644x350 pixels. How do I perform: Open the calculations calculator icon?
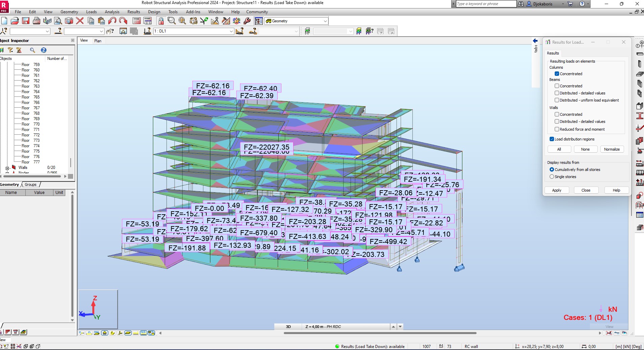point(137,21)
